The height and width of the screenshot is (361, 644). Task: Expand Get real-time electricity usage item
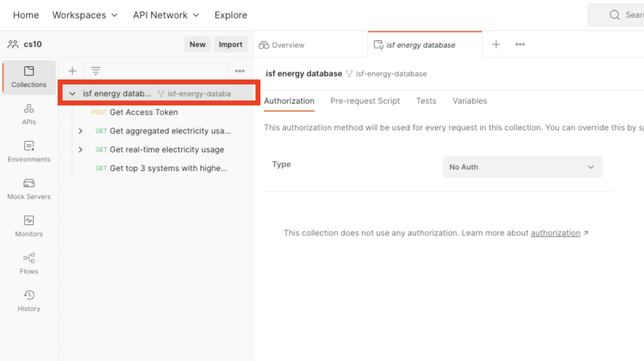[x=80, y=150]
